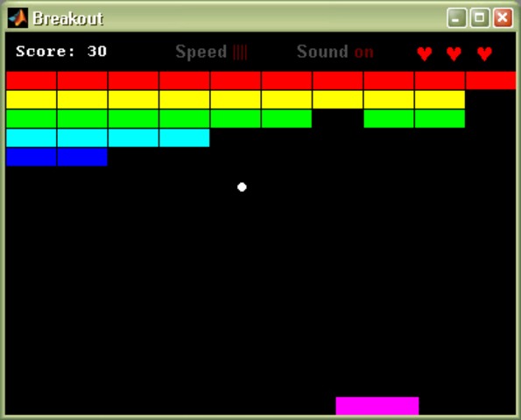Maximize the Breakout window
Viewport: 521px width, 420px height.
(480, 17)
